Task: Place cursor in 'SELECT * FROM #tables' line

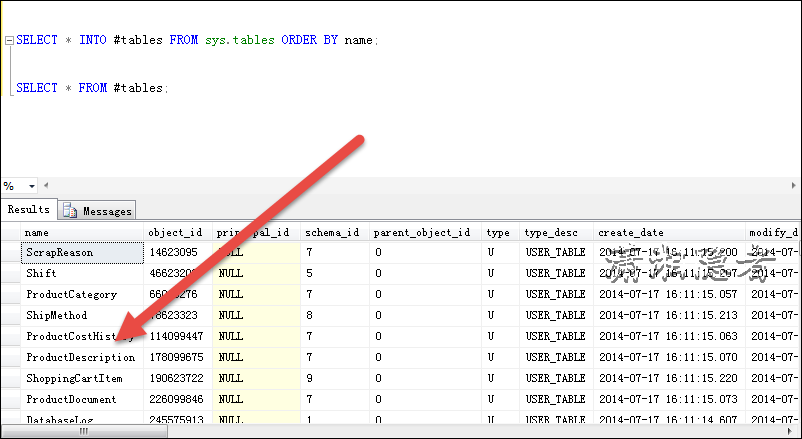Action: tap(90, 88)
